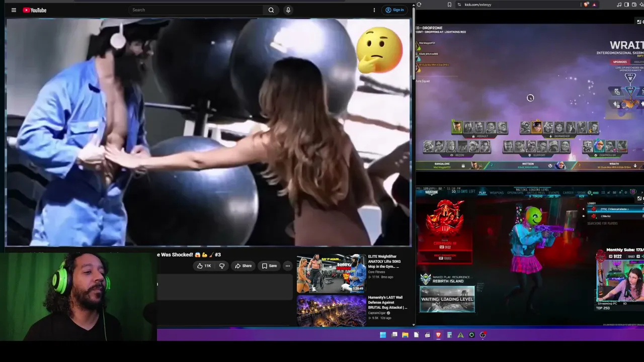Open the WEAPONS tab in Warzone stream
This screenshot has height=362, width=644.
[497, 193]
